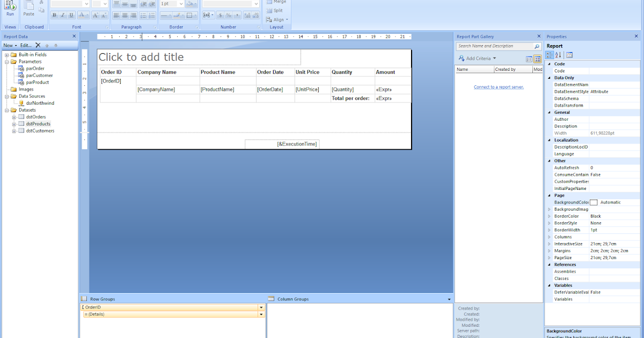Apply currency number format
644x338 pixels.
(x=221, y=15)
